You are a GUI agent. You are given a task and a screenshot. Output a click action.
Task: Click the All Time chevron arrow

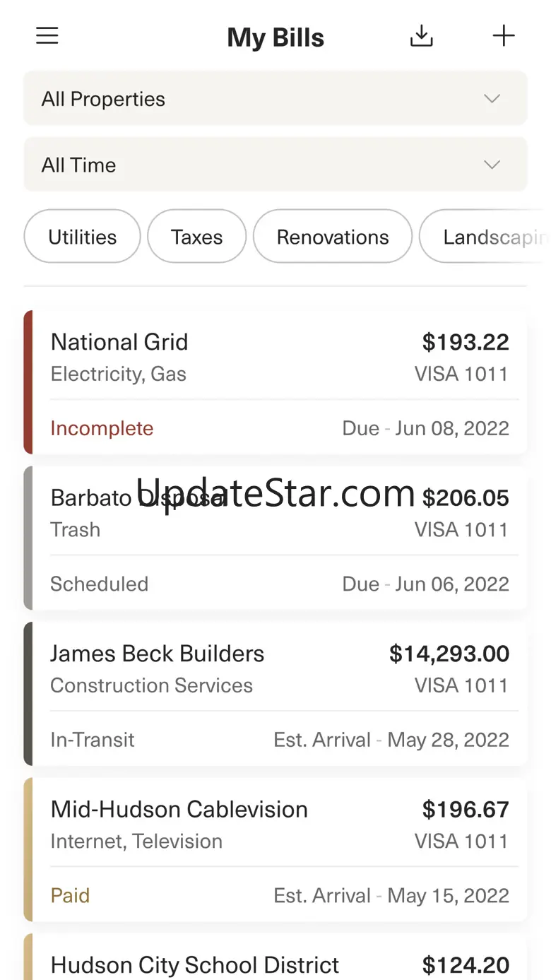(x=492, y=165)
